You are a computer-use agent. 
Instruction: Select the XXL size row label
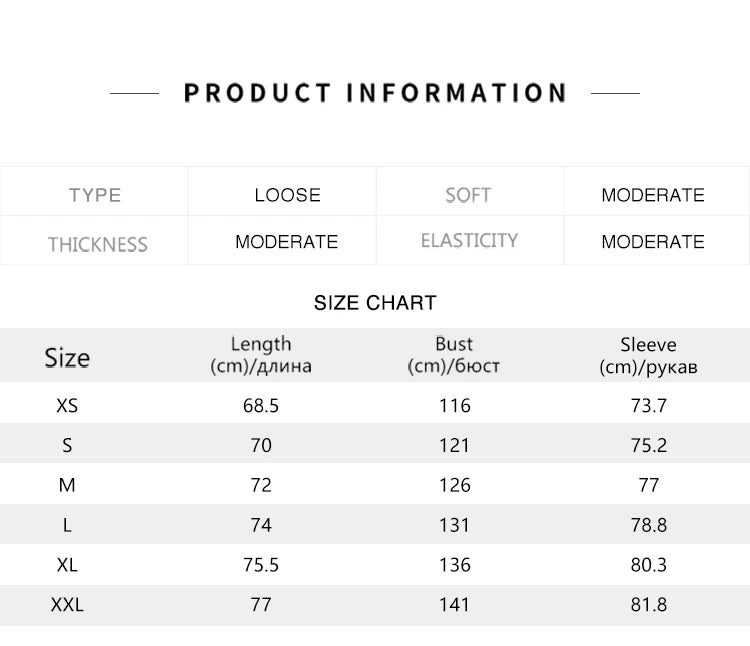point(67,604)
